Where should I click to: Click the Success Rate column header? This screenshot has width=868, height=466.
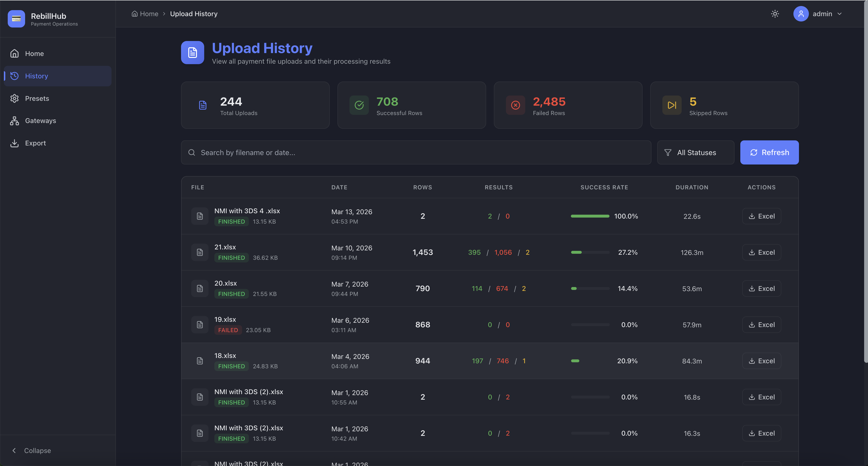(x=604, y=187)
